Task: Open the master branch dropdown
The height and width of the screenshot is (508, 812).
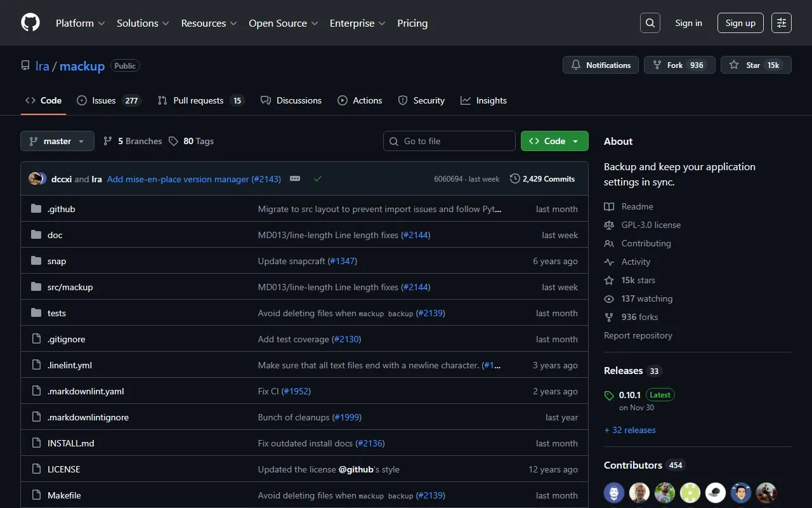Action: click(x=57, y=141)
